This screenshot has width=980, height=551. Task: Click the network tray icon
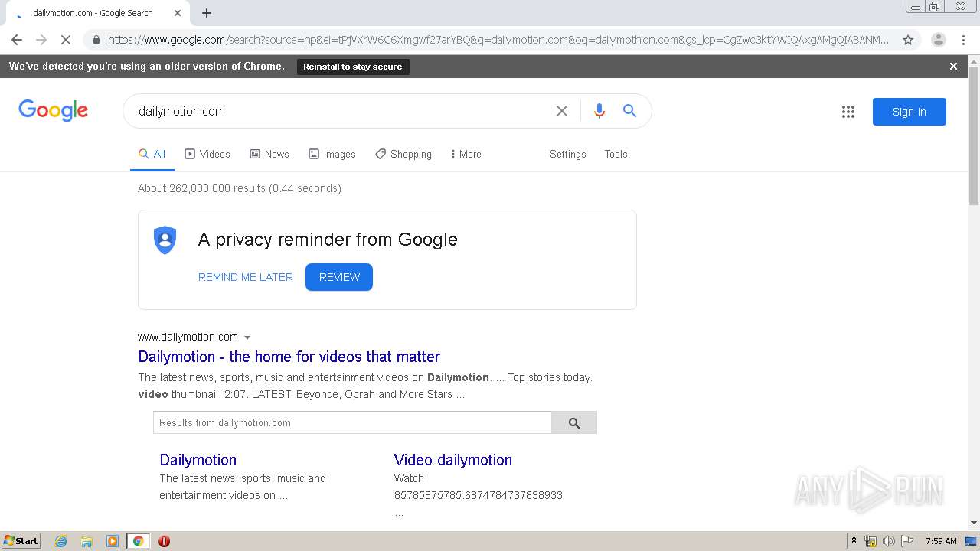pyautogui.click(x=871, y=541)
